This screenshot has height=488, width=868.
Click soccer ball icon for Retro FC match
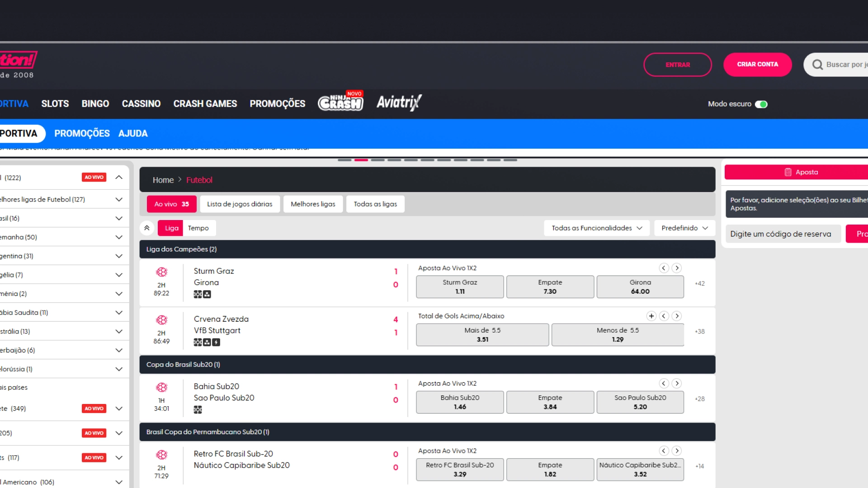pyautogui.click(x=161, y=455)
